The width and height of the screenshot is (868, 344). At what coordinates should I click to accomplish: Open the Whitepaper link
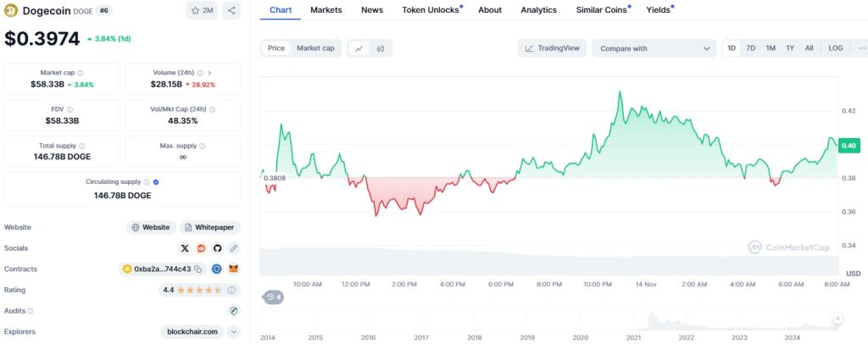pyautogui.click(x=209, y=227)
